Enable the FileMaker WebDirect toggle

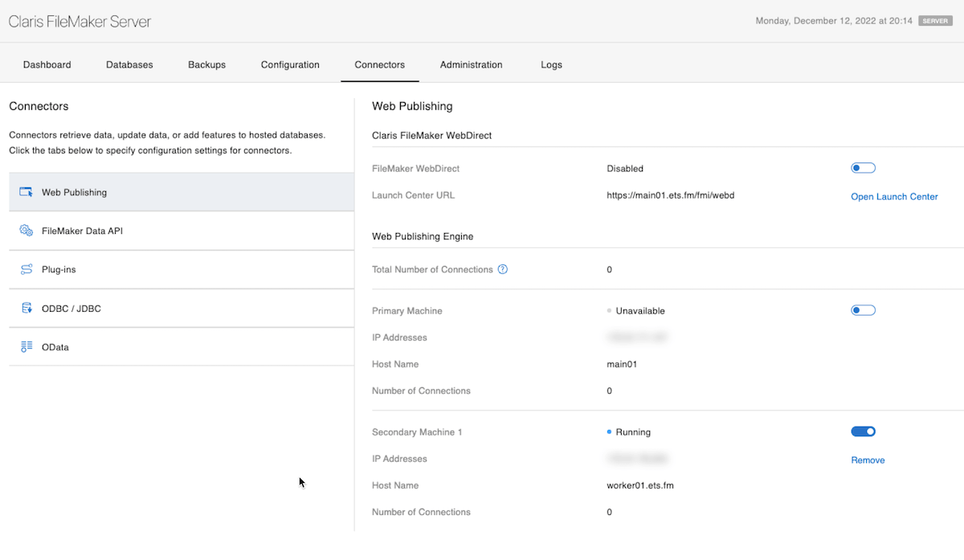pyautogui.click(x=863, y=168)
